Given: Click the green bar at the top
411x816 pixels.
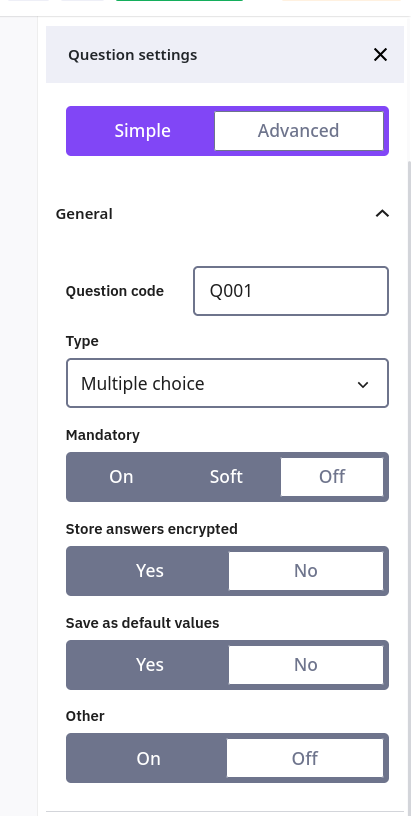Looking at the screenshot, I should point(179,1).
